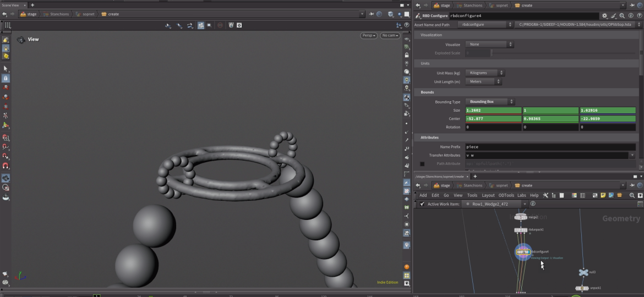
Task: Toggle the secure selection lock in left toolbar
Action: point(6,79)
